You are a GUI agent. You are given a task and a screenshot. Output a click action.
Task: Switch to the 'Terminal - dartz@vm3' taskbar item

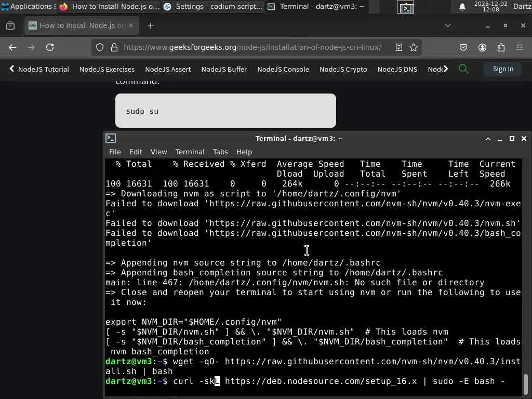click(316, 6)
